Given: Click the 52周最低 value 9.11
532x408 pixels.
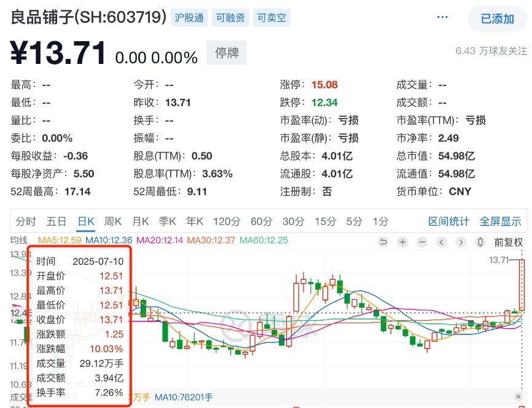Looking at the screenshot, I should point(197,192).
